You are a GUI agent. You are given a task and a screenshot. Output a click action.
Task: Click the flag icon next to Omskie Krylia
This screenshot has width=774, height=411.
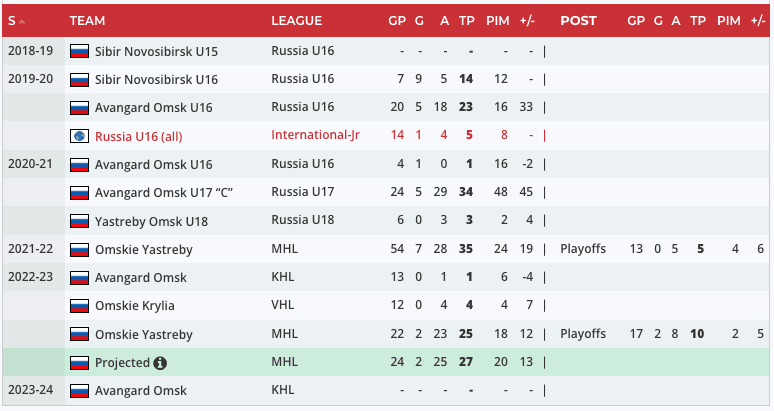pos(79,306)
